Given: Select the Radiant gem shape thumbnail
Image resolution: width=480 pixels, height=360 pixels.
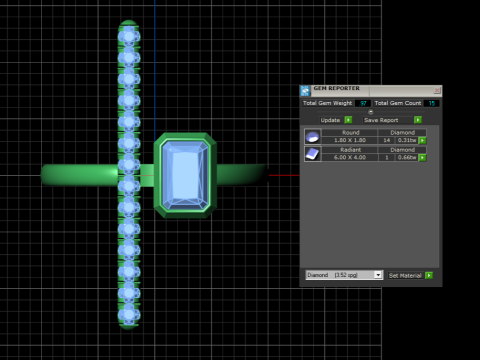Looking at the screenshot, I should 313,154.
